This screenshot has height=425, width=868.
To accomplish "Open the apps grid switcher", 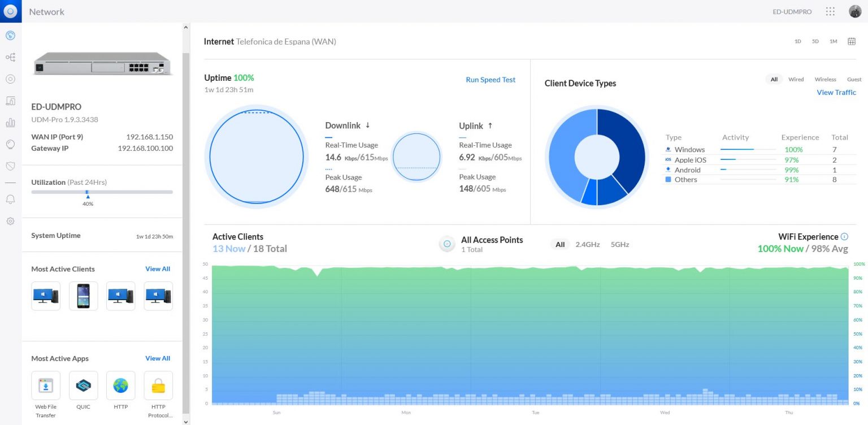I will pyautogui.click(x=830, y=11).
